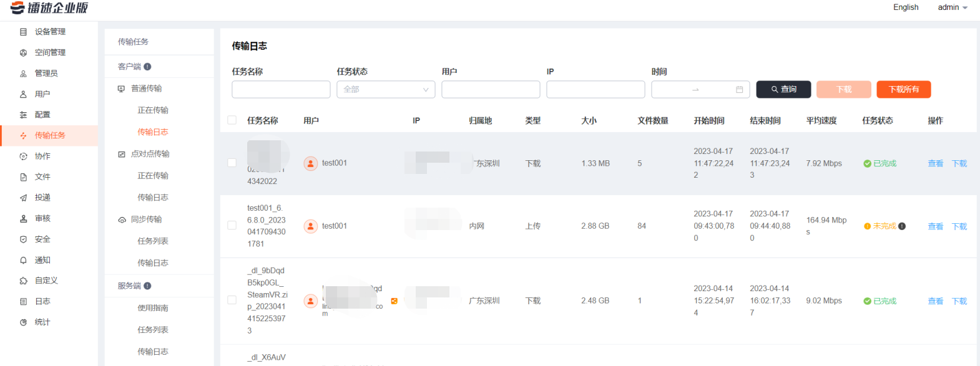Select 任务列表 under 同步传输
980x366 pixels.
tap(153, 241)
